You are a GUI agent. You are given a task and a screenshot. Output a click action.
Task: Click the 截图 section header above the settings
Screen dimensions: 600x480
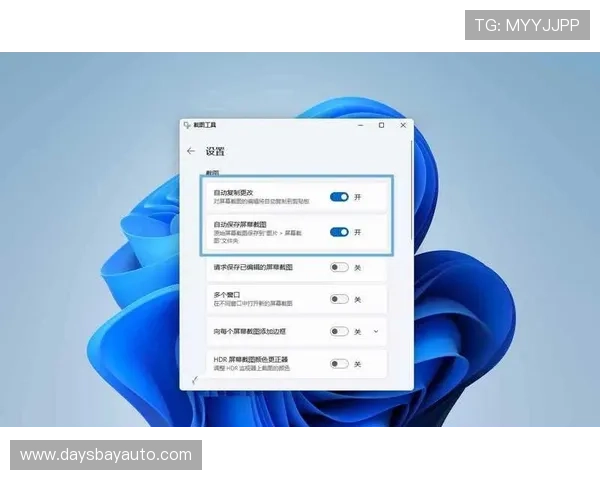(x=212, y=173)
